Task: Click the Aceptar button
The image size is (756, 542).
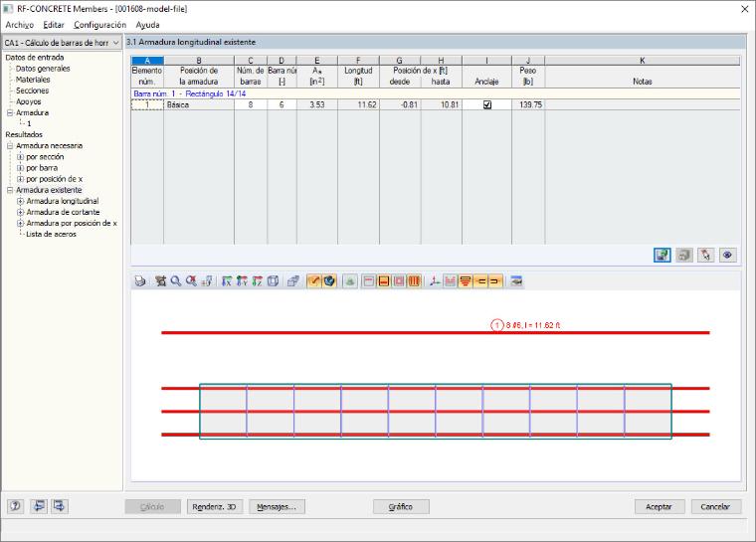Action: coord(659,507)
